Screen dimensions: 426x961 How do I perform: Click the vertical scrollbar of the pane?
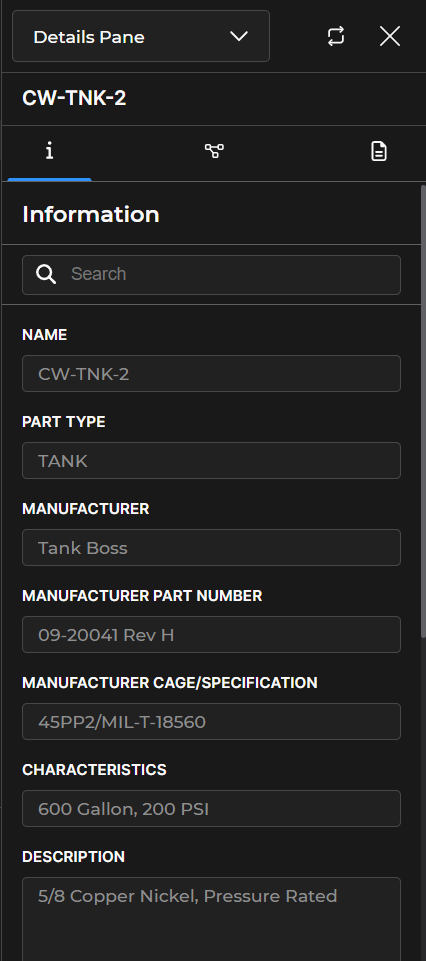(x=422, y=411)
